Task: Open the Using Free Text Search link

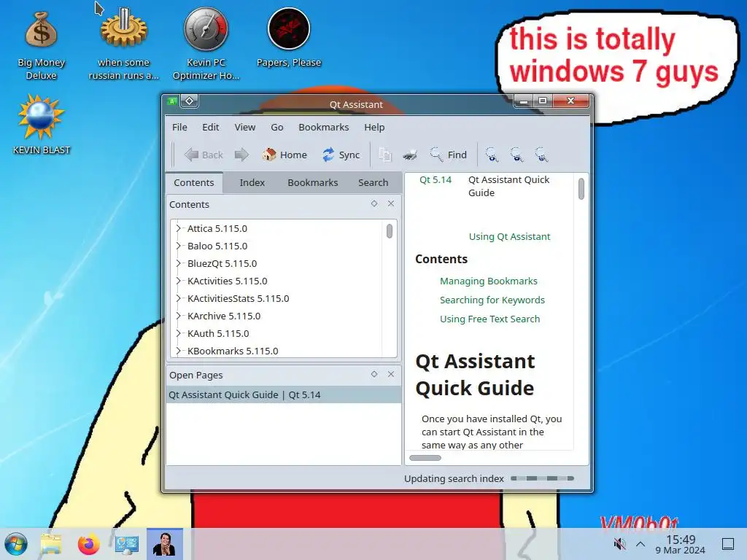Action: (x=489, y=319)
